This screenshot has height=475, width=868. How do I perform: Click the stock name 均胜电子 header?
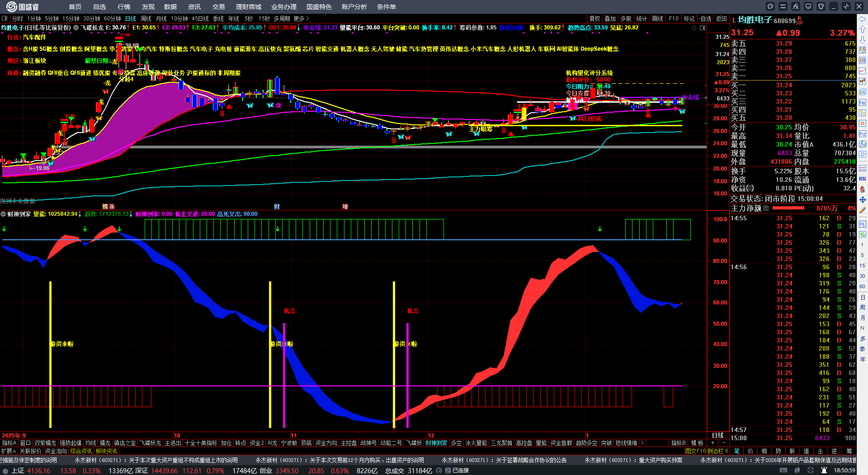click(755, 20)
